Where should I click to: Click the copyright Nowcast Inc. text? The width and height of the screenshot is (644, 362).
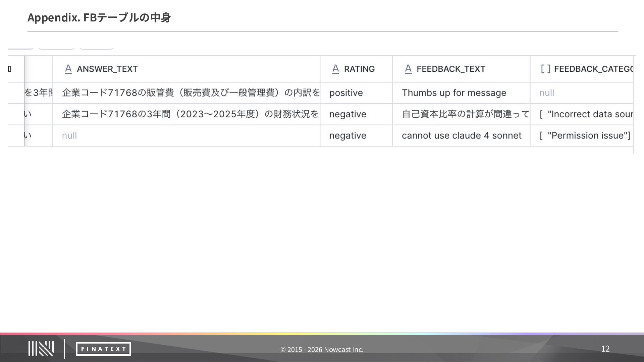pos(322,349)
